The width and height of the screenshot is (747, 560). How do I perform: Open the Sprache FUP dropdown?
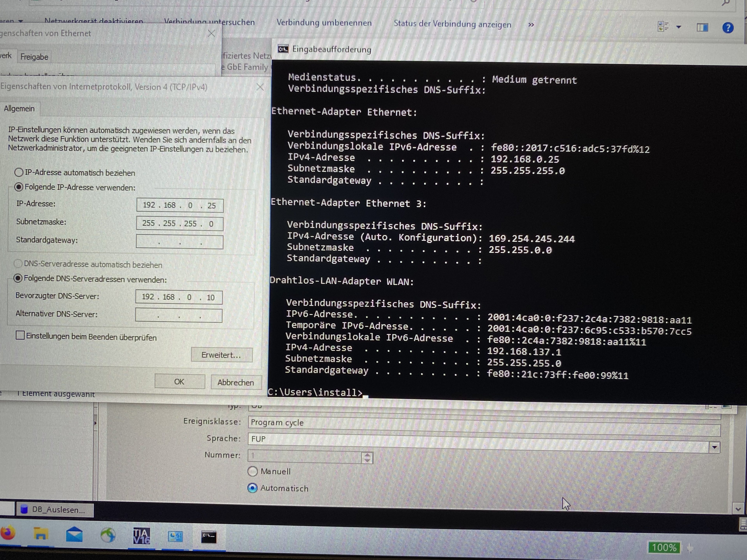click(714, 448)
